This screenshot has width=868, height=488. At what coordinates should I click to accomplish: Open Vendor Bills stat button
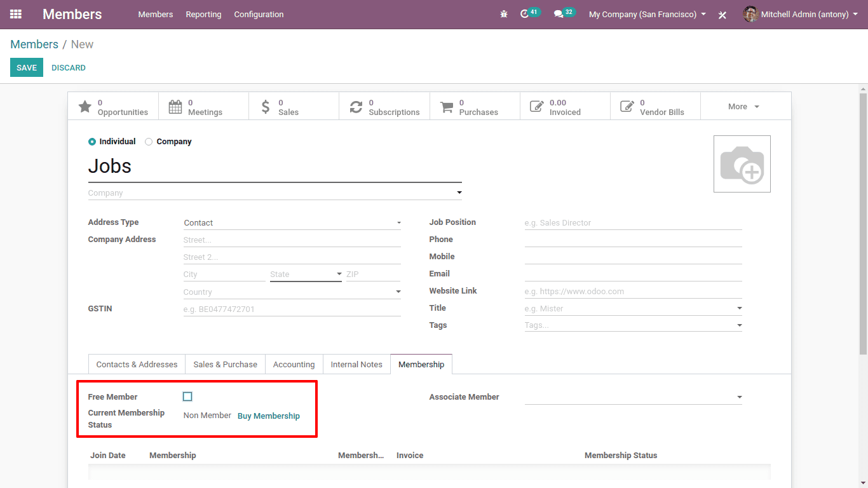654,107
